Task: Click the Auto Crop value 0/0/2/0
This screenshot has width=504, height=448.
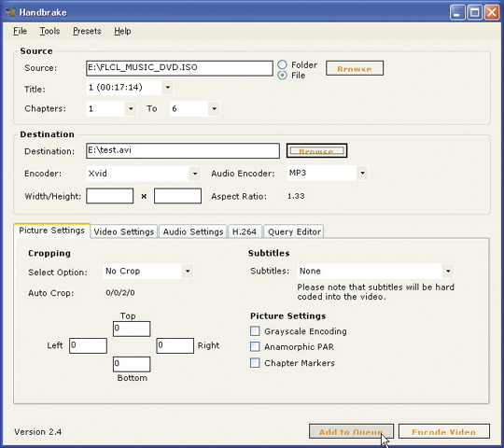Action: (120, 293)
